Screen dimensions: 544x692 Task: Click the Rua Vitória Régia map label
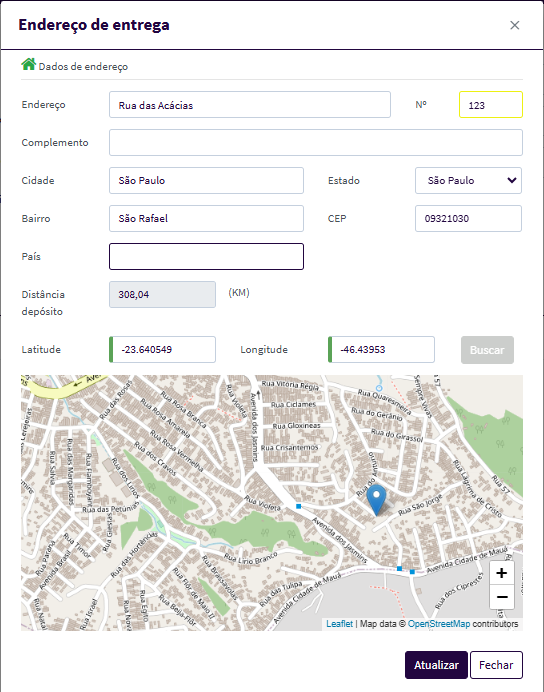[290, 385]
